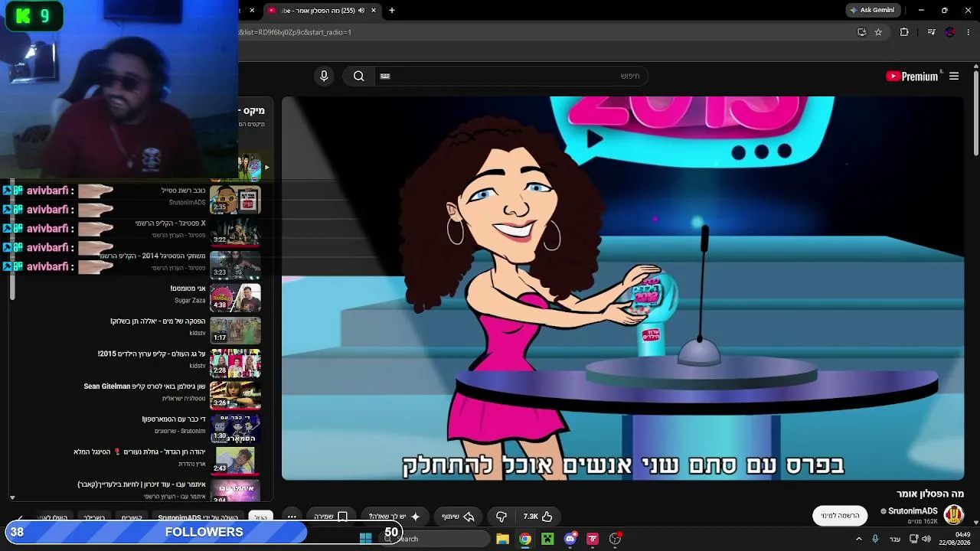Click the video title below the player
The height and width of the screenshot is (551, 980).
[929, 494]
